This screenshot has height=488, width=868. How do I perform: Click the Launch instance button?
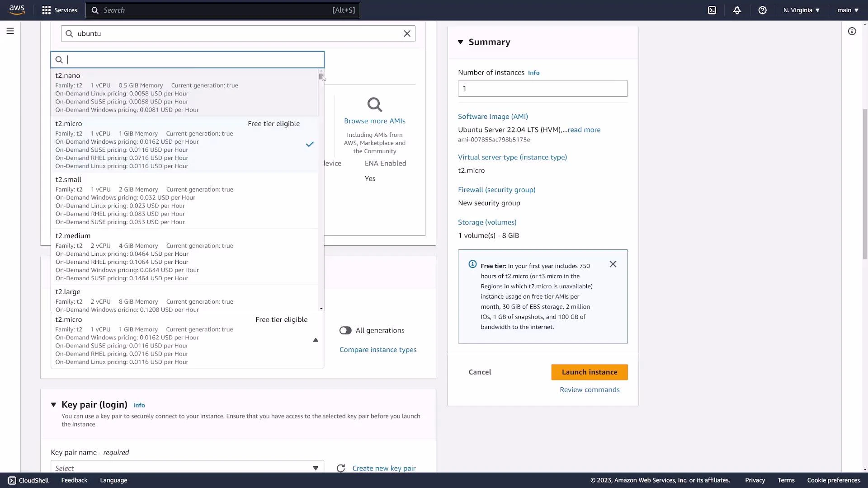click(x=589, y=372)
